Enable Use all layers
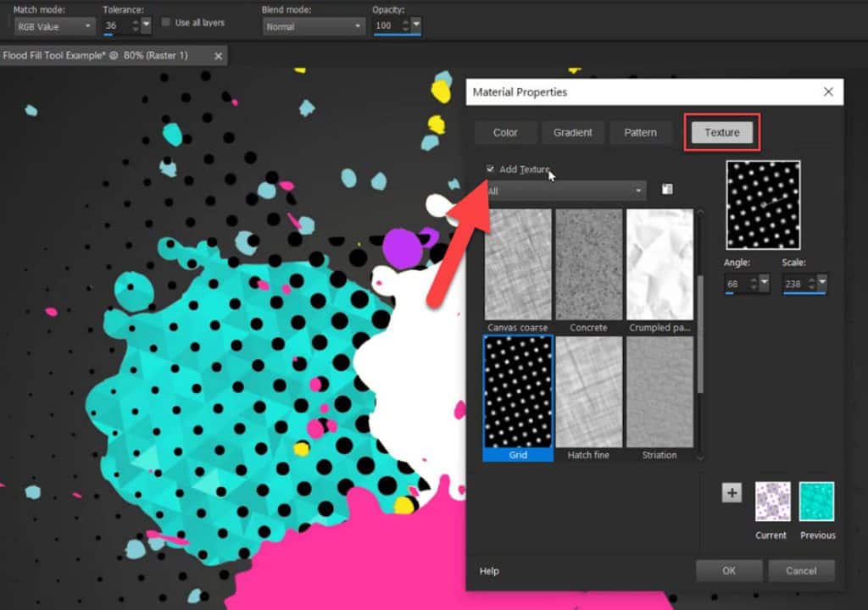The height and width of the screenshot is (610, 868). 164,23
